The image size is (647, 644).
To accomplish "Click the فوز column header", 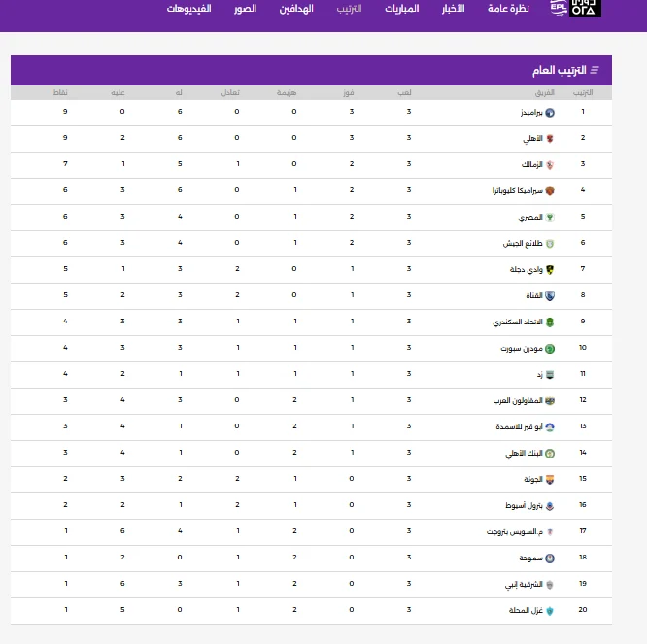I will pyautogui.click(x=349, y=92).
